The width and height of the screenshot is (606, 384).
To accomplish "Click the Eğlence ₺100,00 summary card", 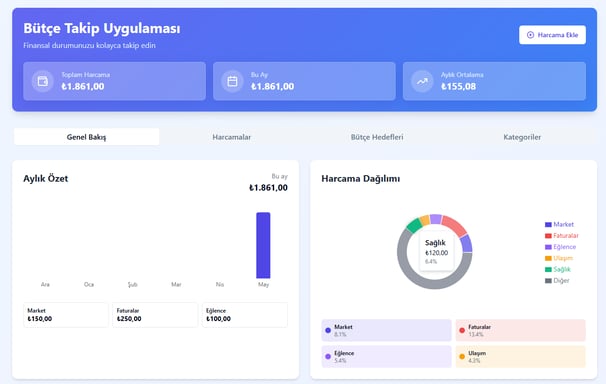I will tap(245, 315).
